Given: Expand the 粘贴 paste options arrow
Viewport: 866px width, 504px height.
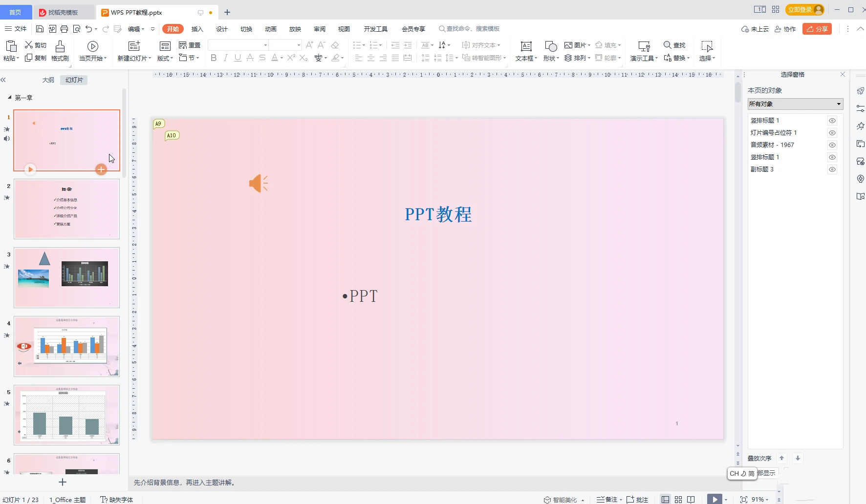Looking at the screenshot, I should [x=18, y=58].
